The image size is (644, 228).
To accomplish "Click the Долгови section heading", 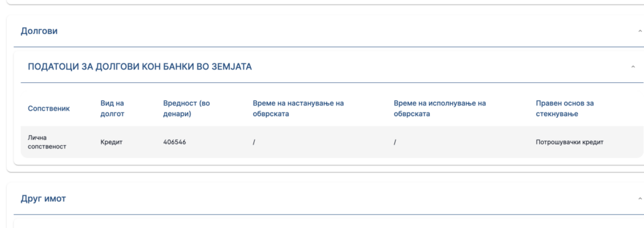I will pos(39,31).
